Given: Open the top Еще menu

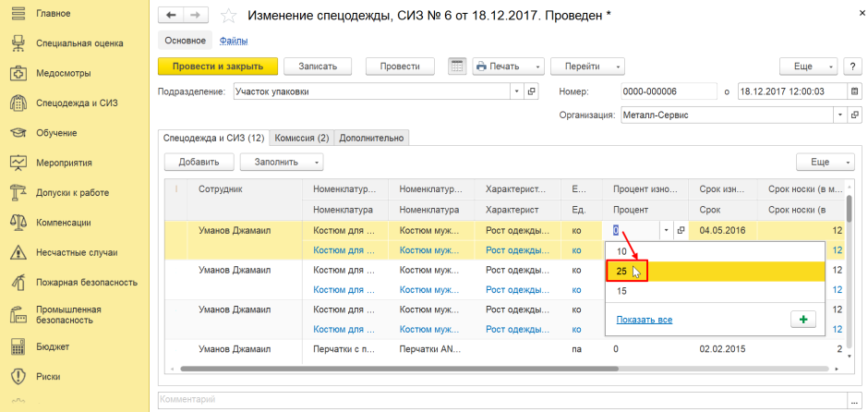Looking at the screenshot, I should click(x=808, y=67).
